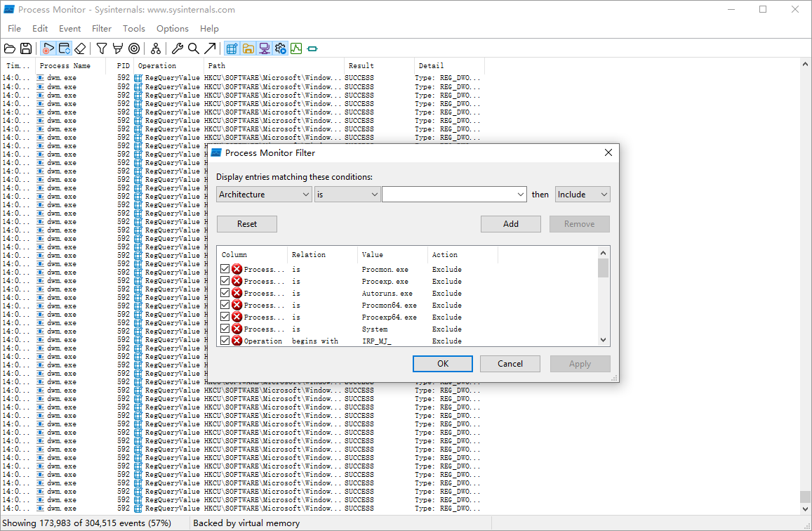Click the Operation column header in main window
The width and height of the screenshot is (812, 531).
[169, 66]
